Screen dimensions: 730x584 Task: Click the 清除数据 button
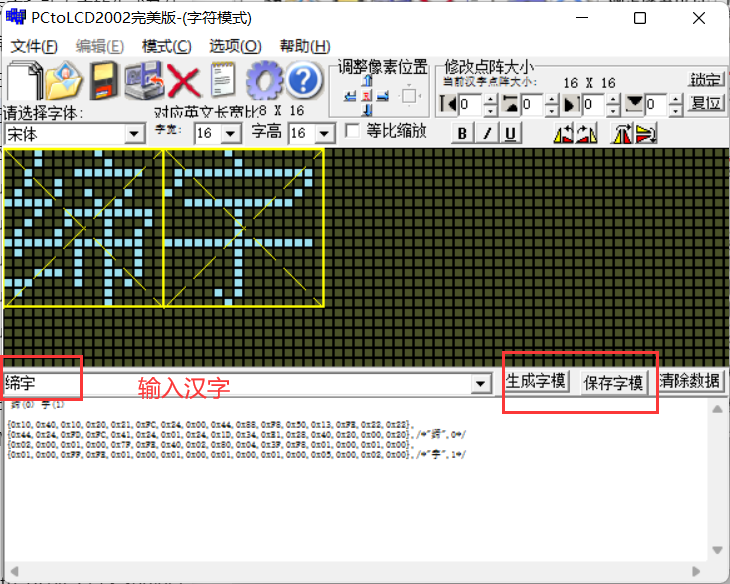click(x=690, y=381)
